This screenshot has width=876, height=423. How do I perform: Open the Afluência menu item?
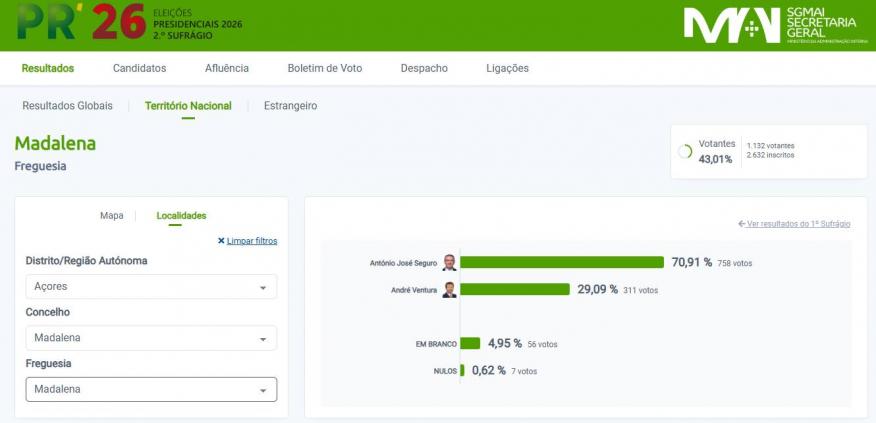click(227, 68)
